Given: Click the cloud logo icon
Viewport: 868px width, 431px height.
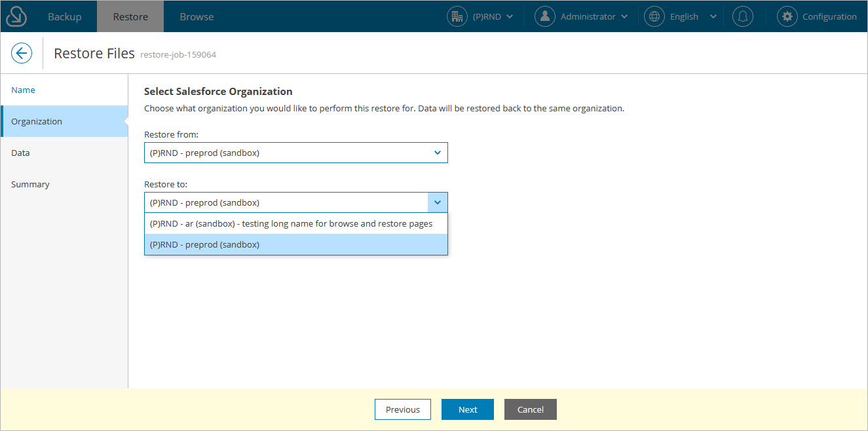Looking at the screenshot, I should [16, 16].
